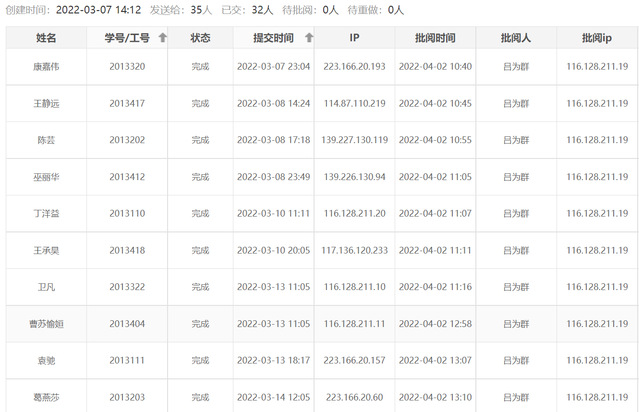639x412 pixels.
Task: Select the 批阅ip column header
Action: [x=597, y=38]
